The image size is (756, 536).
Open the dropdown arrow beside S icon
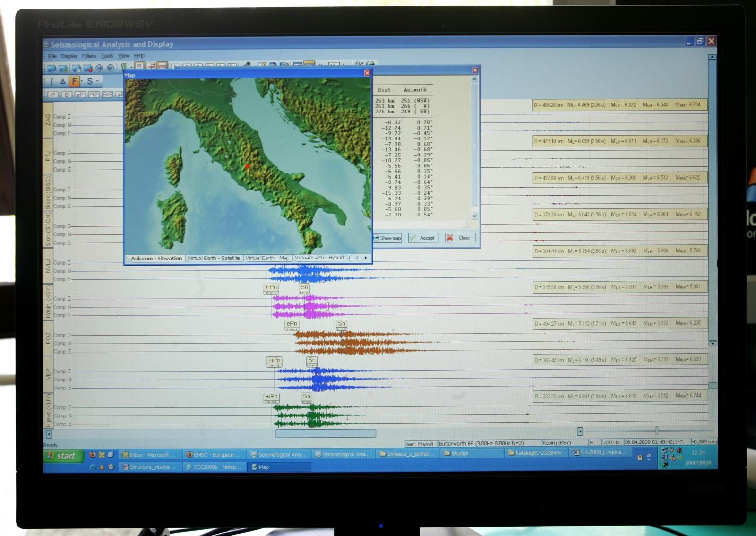pos(97,81)
